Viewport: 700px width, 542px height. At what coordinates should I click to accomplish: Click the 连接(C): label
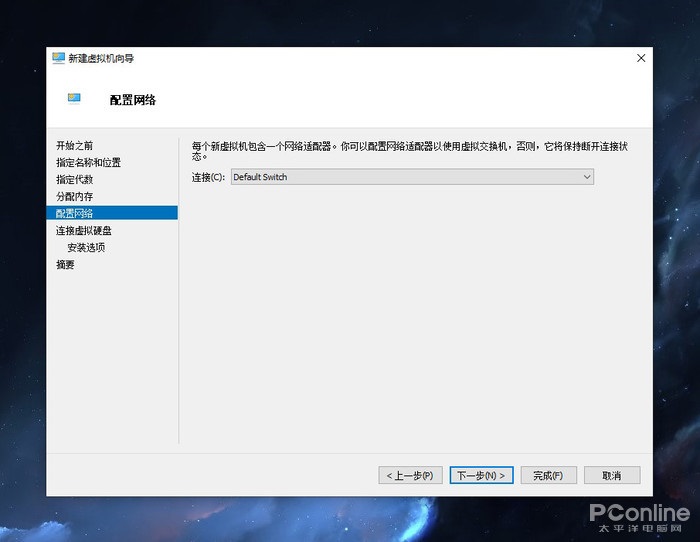[208, 177]
